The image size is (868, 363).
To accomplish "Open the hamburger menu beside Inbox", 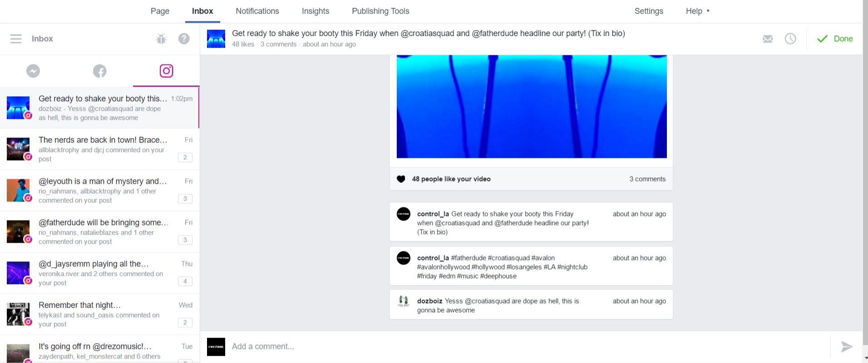I will [x=16, y=39].
